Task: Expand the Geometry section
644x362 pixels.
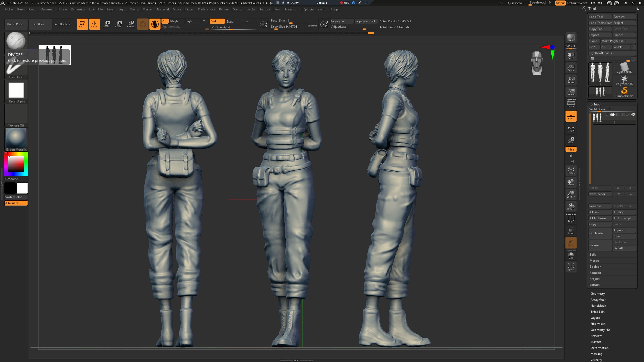Action: 597,293
